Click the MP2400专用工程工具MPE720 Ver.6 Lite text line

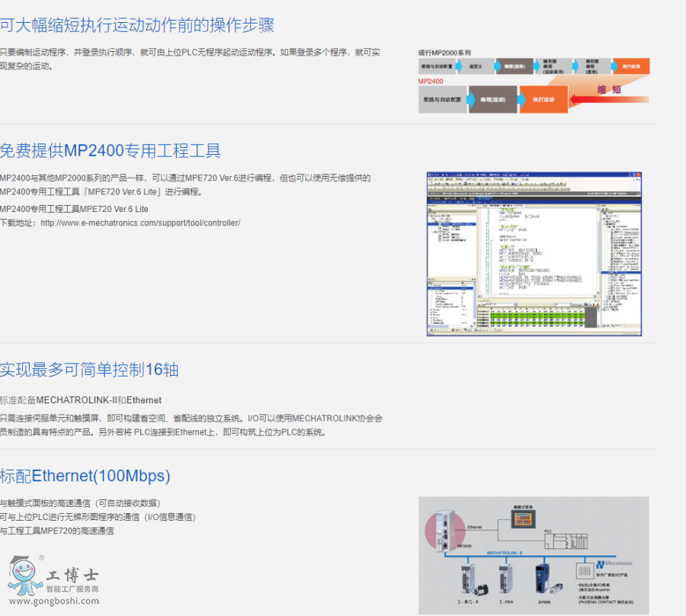pos(75,209)
